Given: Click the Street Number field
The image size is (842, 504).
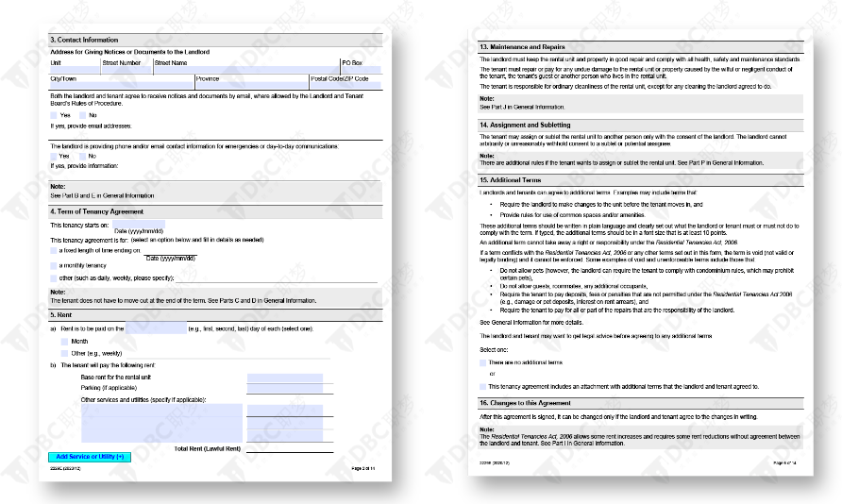Looking at the screenshot, I should [126, 70].
